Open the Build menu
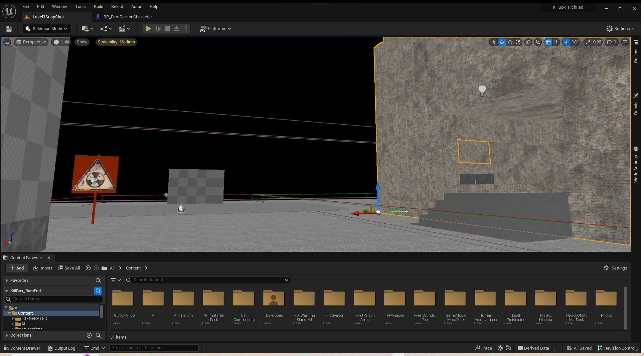 [98, 6]
